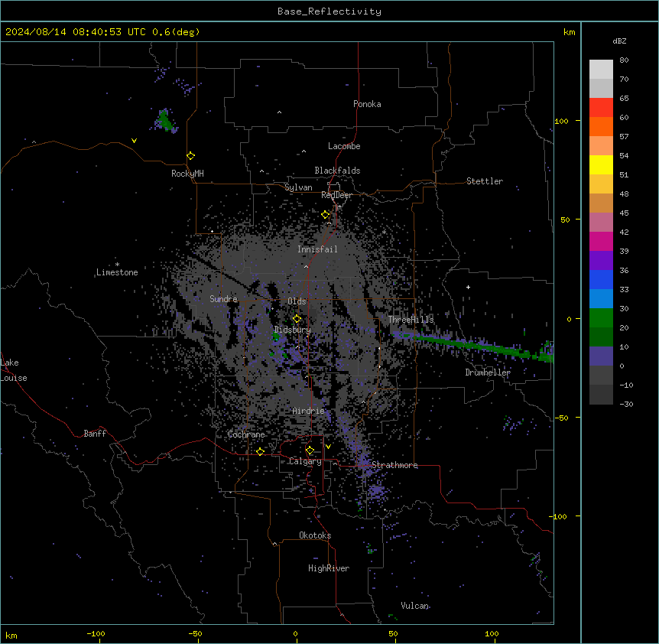Click the 2024/08/14 08:40:53 UTC timestamp

click(76, 32)
